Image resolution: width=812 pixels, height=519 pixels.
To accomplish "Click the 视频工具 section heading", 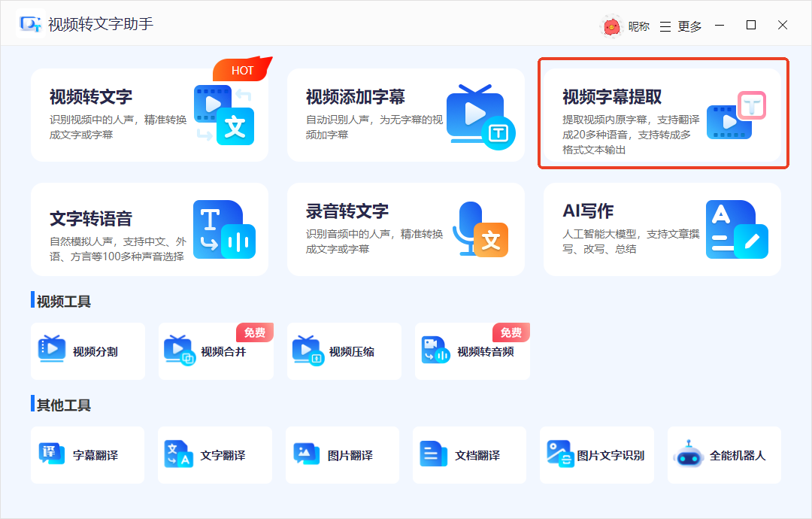I will [64, 302].
